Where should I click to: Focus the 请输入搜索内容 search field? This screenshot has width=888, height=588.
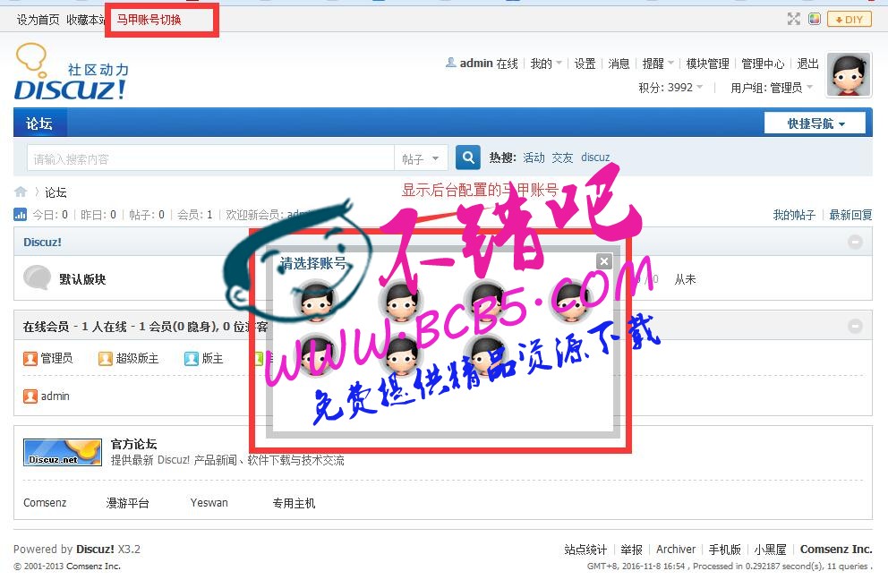(210, 158)
